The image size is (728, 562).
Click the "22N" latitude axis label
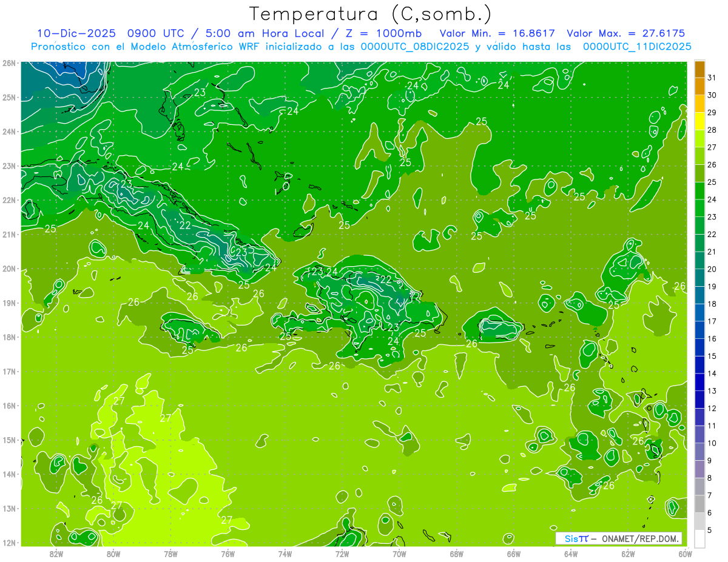click(x=8, y=200)
